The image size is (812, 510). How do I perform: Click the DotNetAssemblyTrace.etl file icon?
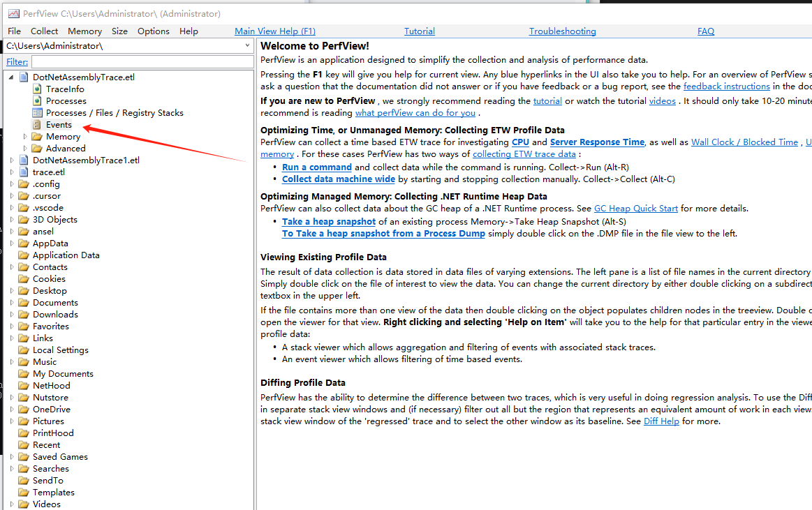[23, 77]
